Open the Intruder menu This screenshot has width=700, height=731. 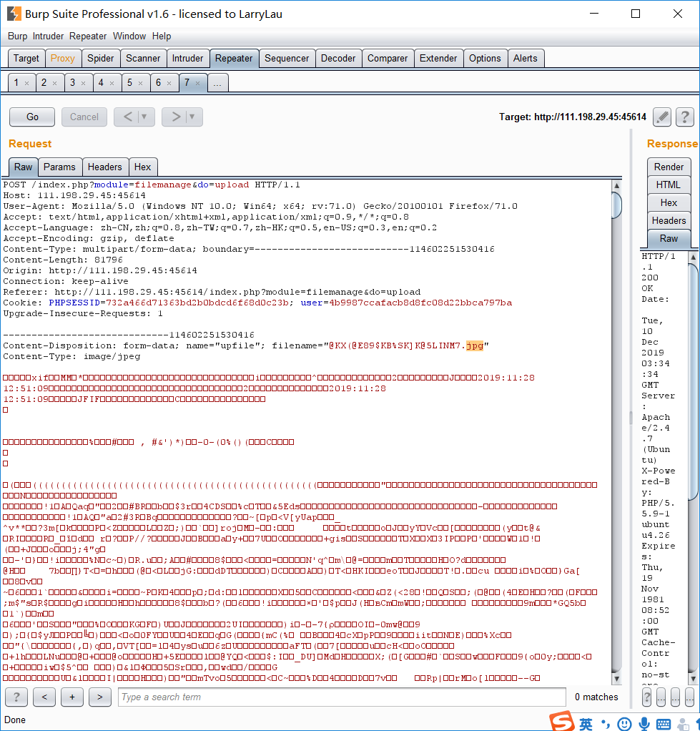(x=48, y=36)
